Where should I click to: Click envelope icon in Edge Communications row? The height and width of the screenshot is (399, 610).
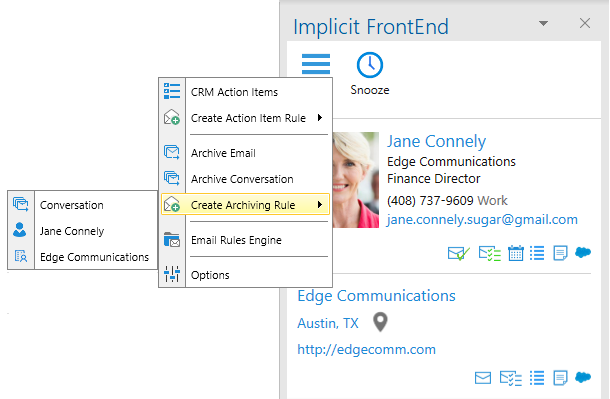coord(483,378)
